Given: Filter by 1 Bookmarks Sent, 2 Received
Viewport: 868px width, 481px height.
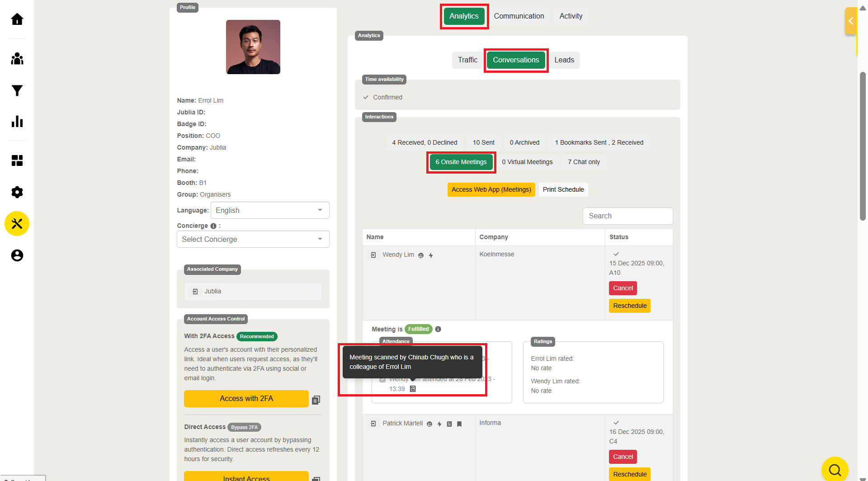Looking at the screenshot, I should pyautogui.click(x=599, y=142).
